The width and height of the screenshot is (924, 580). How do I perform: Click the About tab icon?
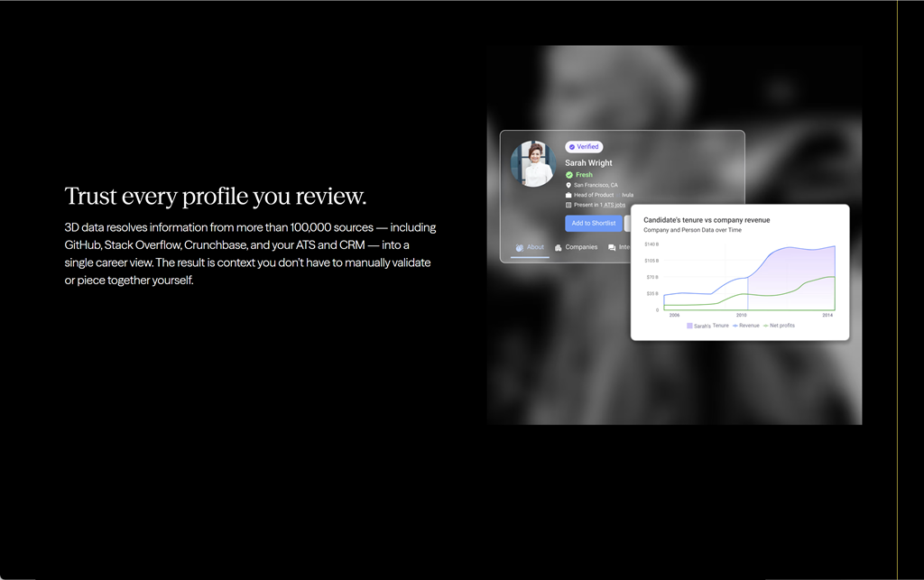click(x=520, y=247)
